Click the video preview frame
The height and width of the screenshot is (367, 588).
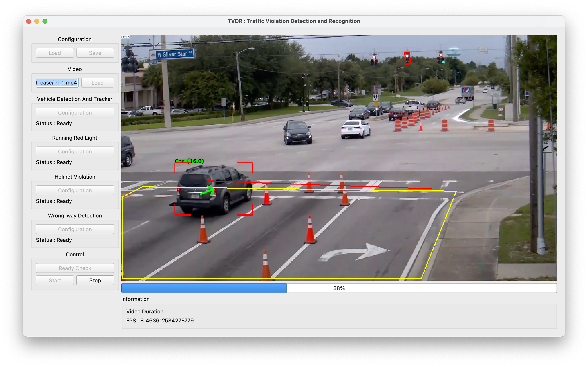point(339,158)
